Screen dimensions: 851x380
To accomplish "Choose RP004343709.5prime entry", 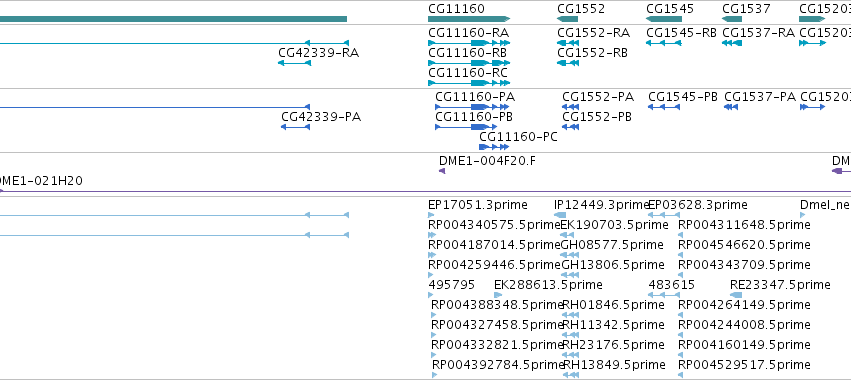I will 745,265.
